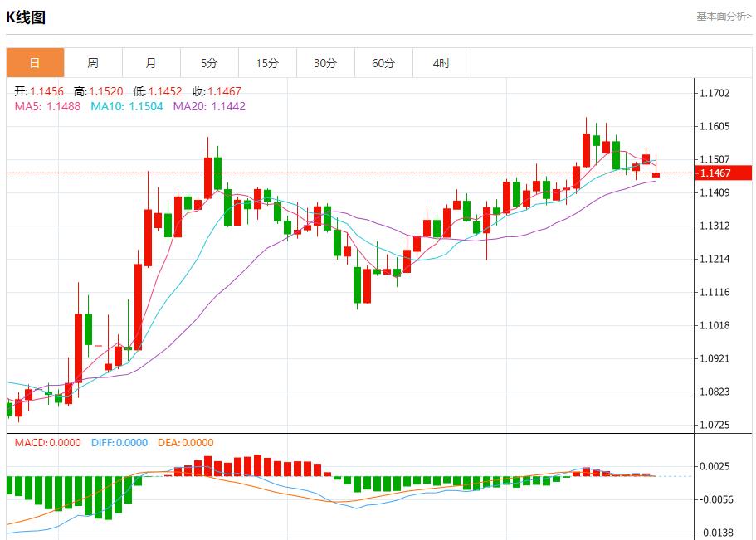Show the 30分 interval chart

tap(325, 63)
